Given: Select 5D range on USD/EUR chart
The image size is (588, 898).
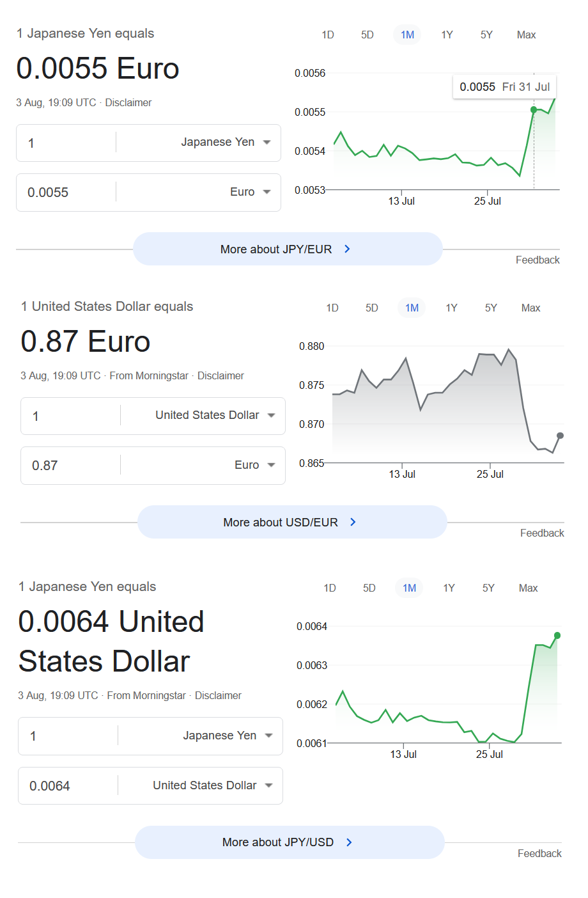Looking at the screenshot, I should 372,308.
